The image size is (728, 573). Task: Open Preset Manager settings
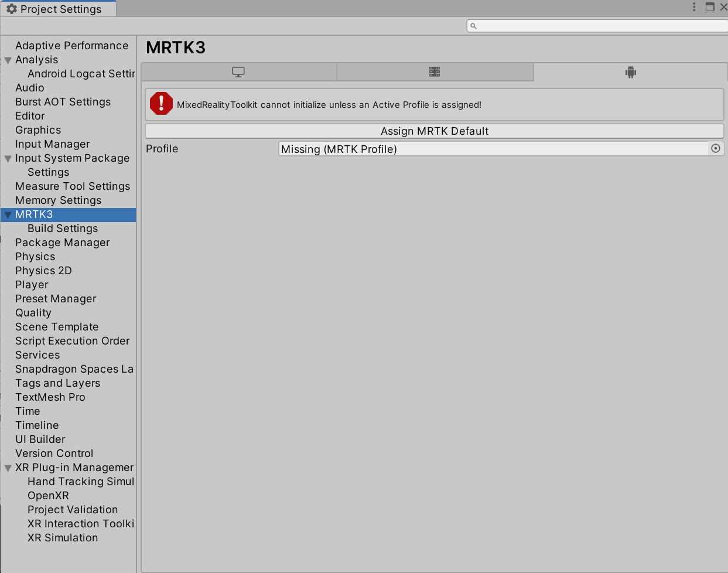(x=56, y=299)
